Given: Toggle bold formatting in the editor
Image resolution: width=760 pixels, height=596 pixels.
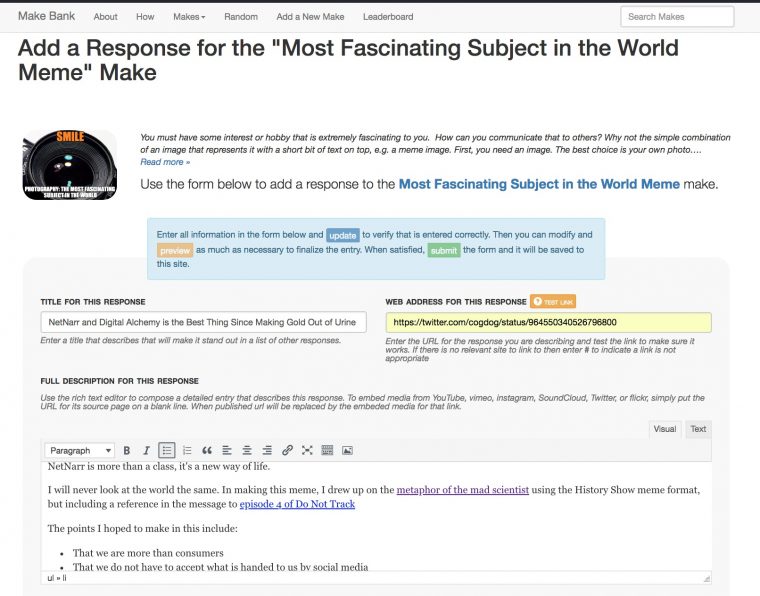Looking at the screenshot, I should point(128,451).
